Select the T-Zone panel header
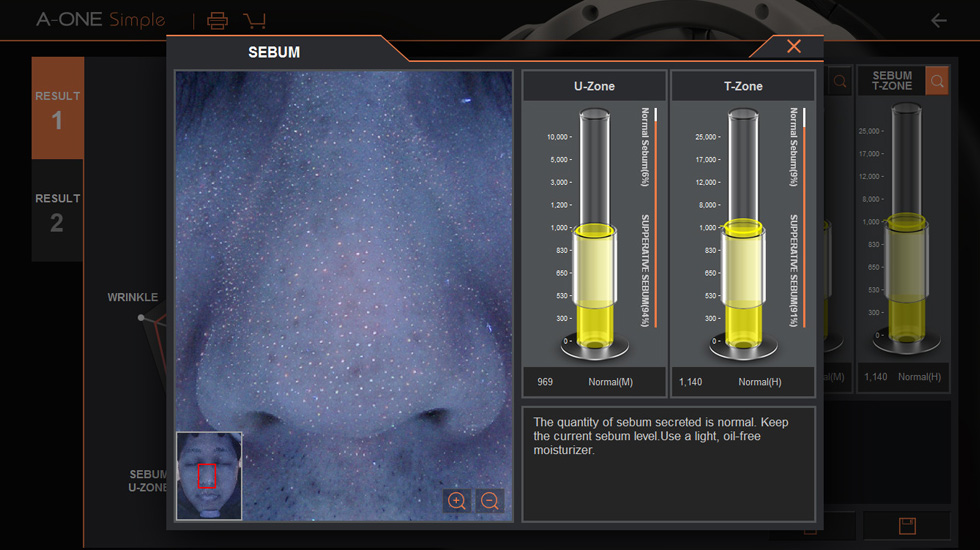This screenshot has height=550, width=980. 743,86
